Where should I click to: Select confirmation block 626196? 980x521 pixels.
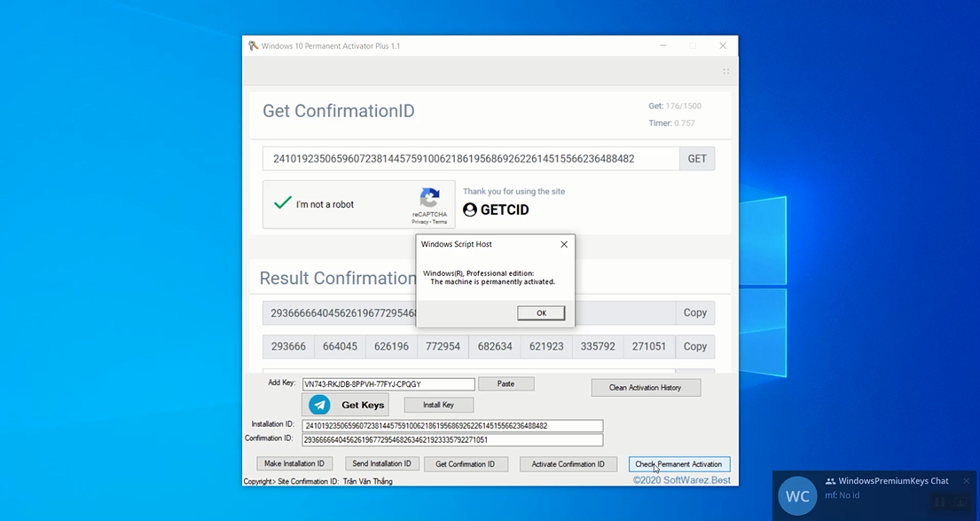(391, 346)
